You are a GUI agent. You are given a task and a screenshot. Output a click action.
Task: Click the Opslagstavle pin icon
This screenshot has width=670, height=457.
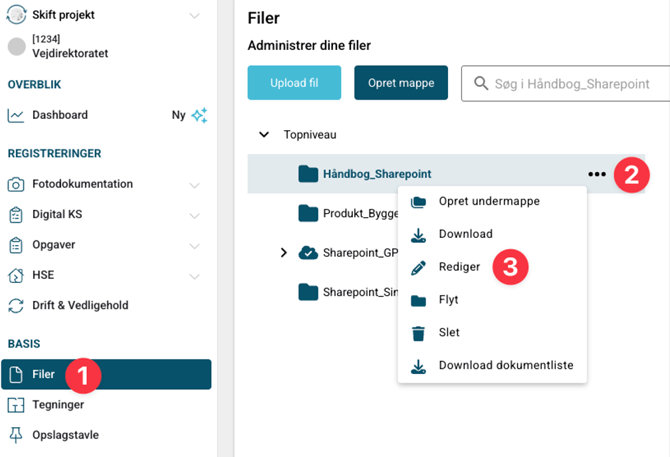[x=16, y=435]
